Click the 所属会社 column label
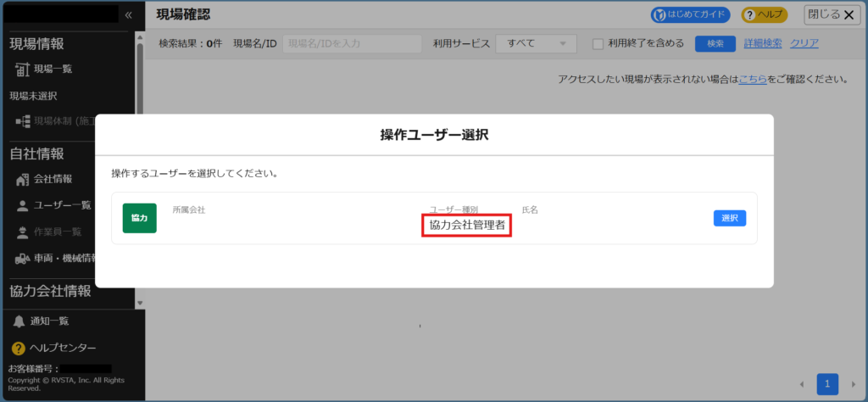This screenshot has width=868, height=402. (x=189, y=209)
